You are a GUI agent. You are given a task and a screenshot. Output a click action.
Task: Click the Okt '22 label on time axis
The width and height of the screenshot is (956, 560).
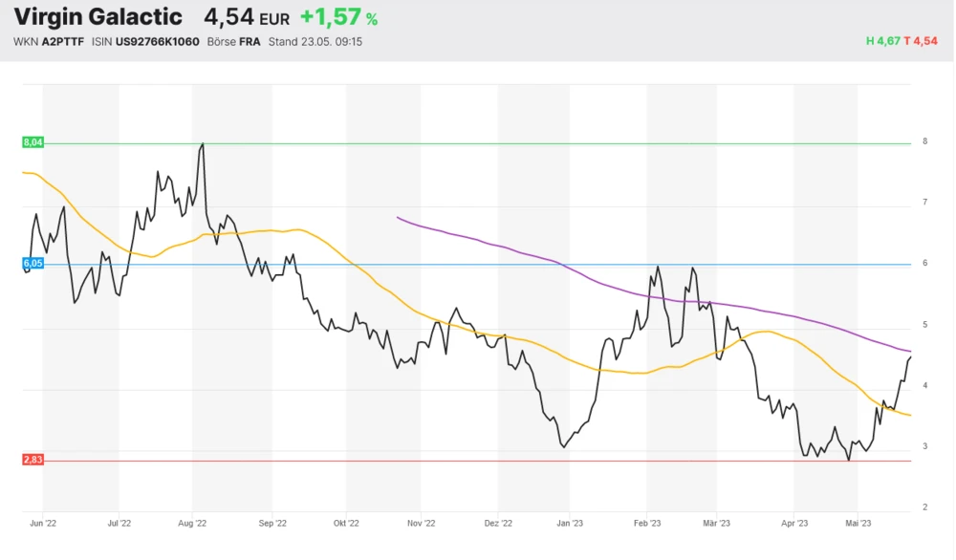coord(346,523)
